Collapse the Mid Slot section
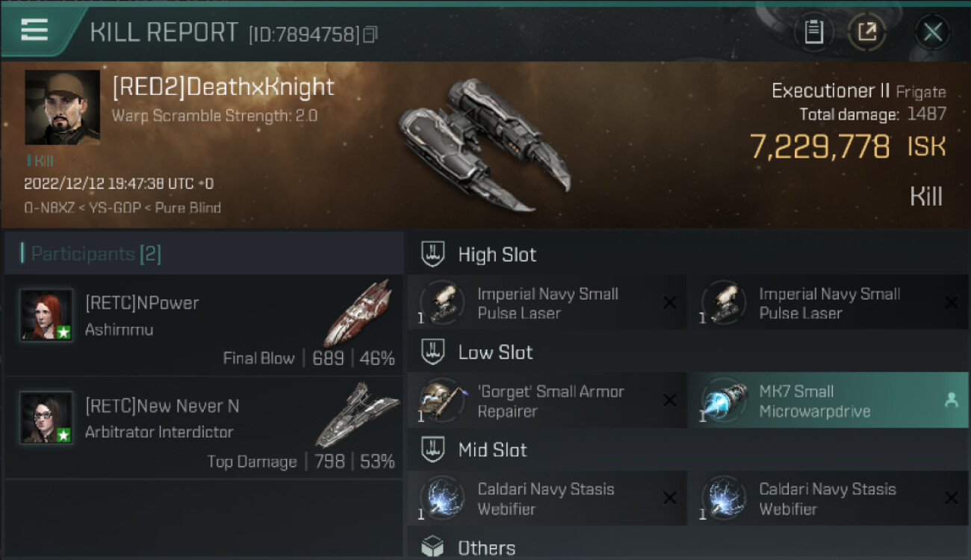 [433, 450]
